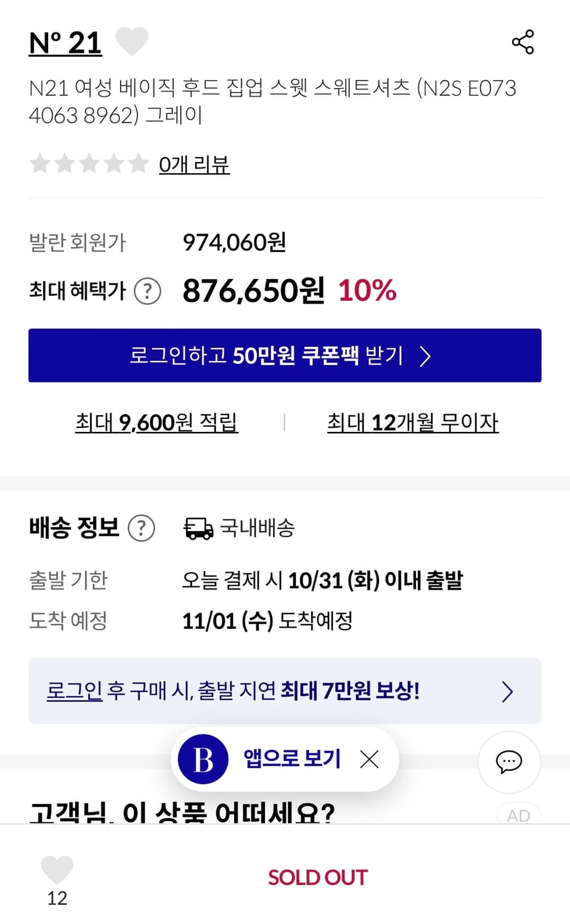
Task: Add N°21 product to wishlist via heart icon
Action: [132, 41]
